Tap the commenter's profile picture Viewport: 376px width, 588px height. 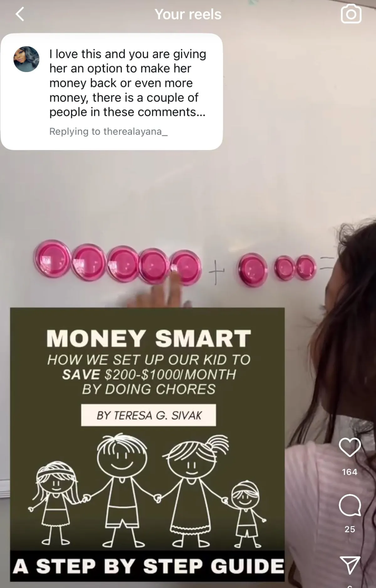click(26, 59)
